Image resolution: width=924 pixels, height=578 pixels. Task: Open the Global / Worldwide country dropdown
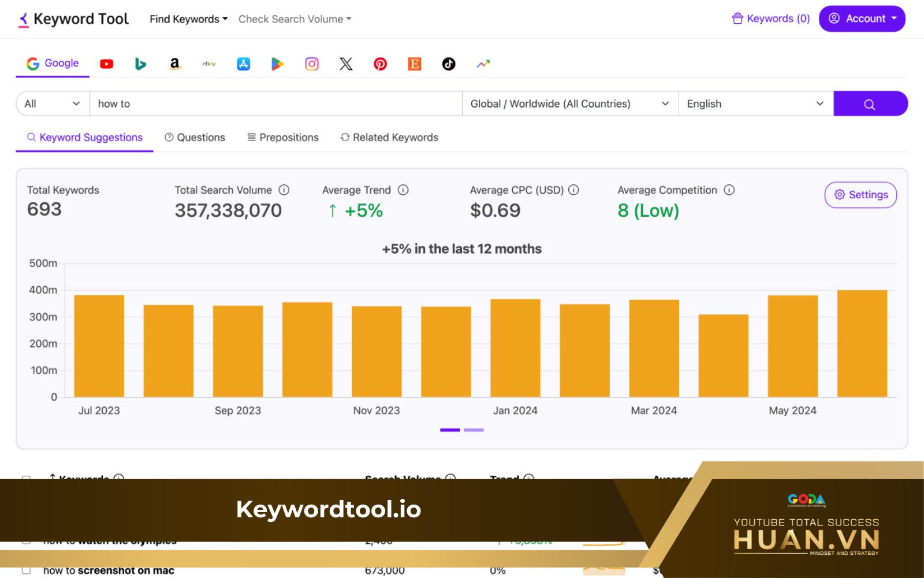(x=570, y=104)
